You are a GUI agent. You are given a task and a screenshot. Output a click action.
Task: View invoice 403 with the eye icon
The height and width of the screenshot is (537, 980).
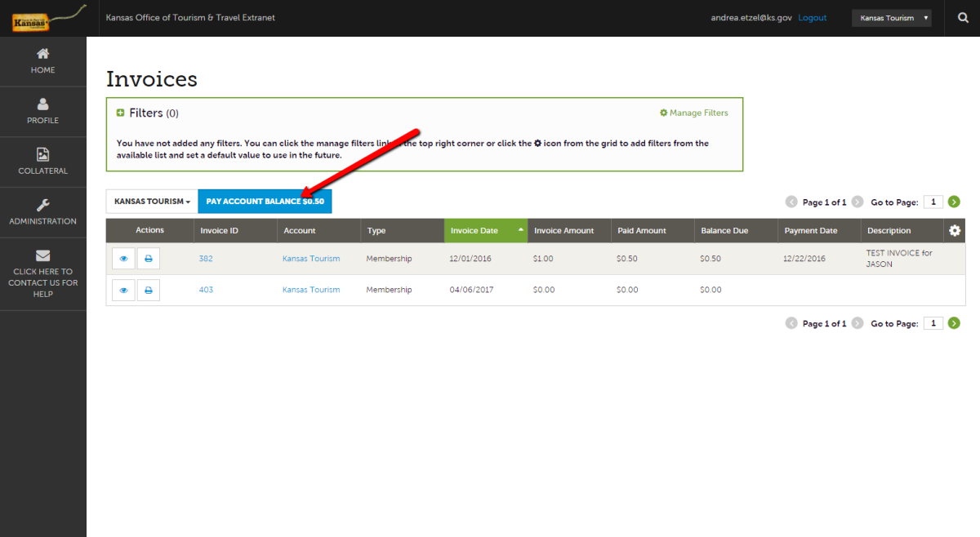tap(123, 290)
